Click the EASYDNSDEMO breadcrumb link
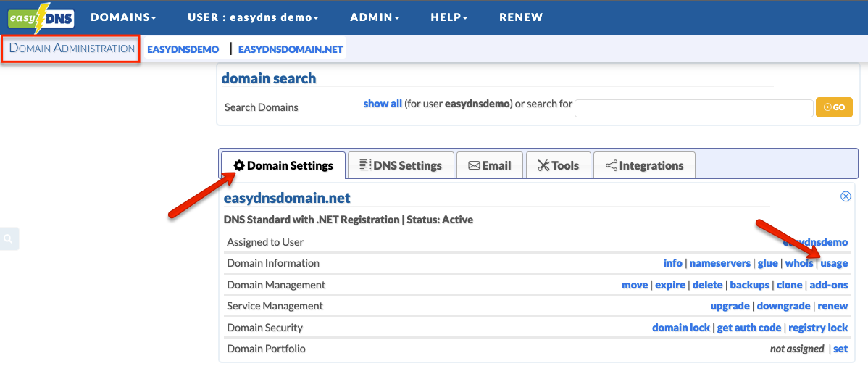The image size is (868, 374). (x=183, y=49)
